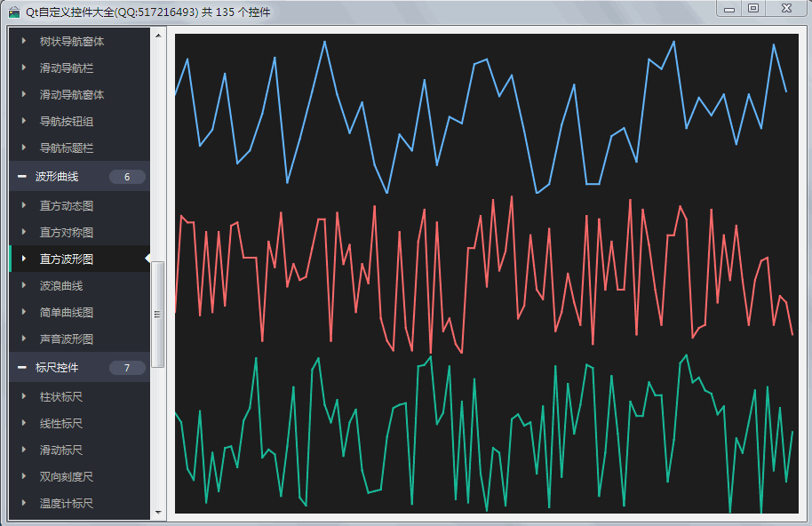
Task: Click the application icon in title bar
Action: [x=13, y=12]
